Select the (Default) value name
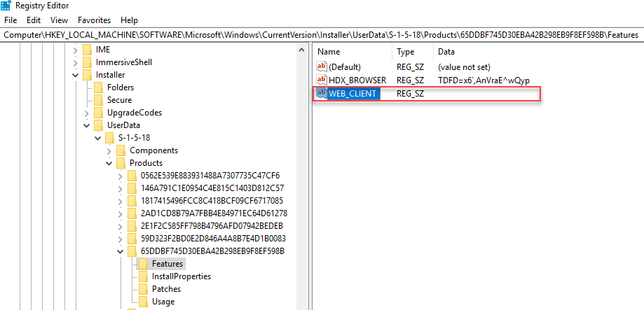The height and width of the screenshot is (310, 644). tap(345, 67)
